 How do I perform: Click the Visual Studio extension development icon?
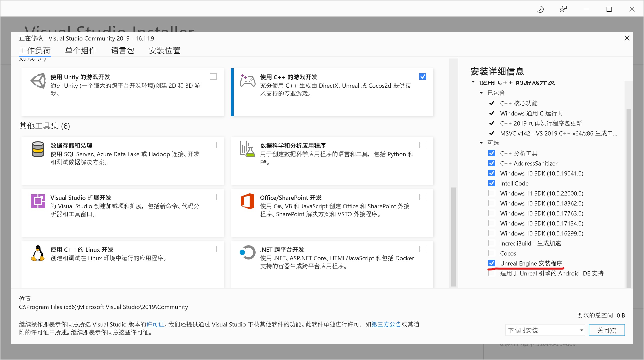(x=38, y=201)
